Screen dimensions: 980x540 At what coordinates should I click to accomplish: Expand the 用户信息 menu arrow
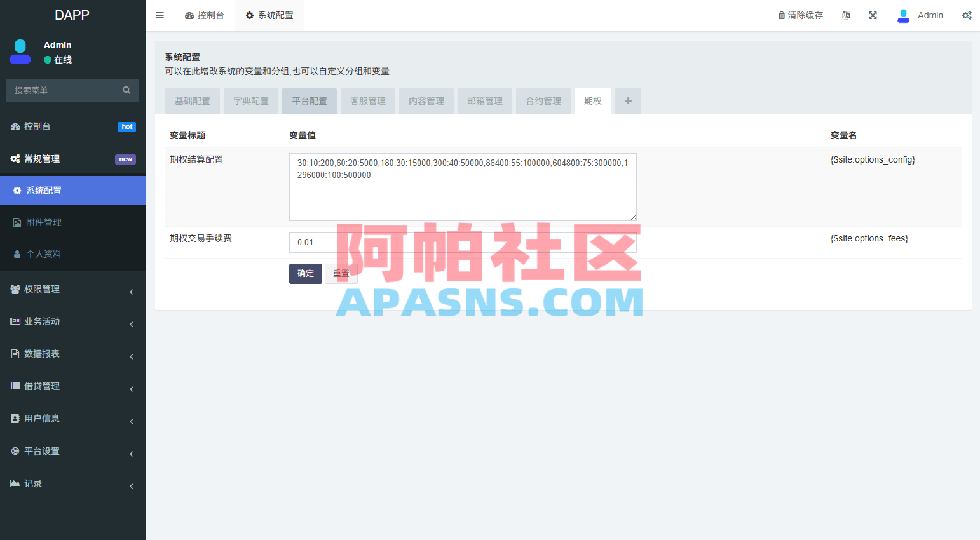coord(132,421)
